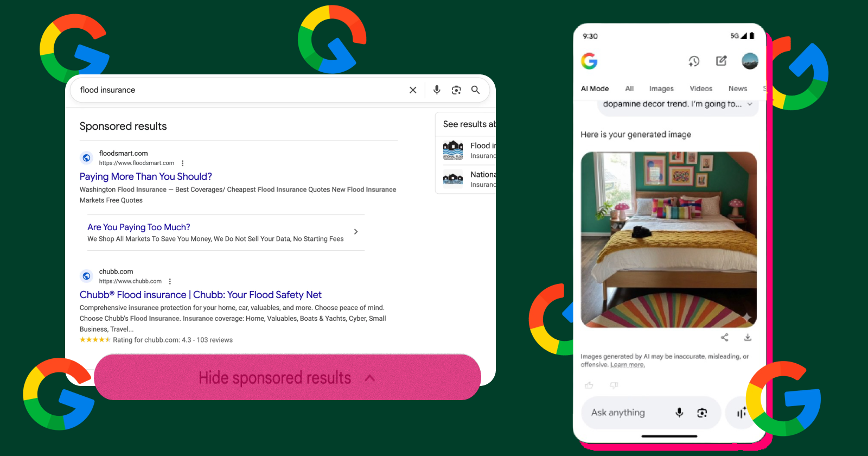The image size is (868, 456).
Task: Open AI Mode history icon
Action: [694, 61]
